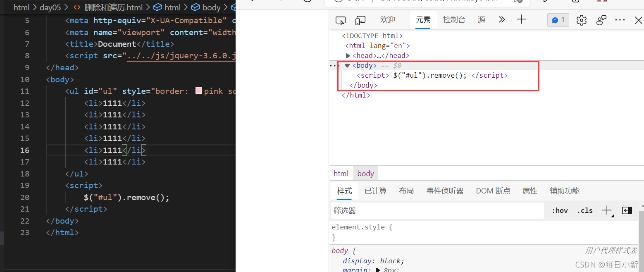This screenshot has width=644, height=272.
Task: Click the element.style rule block
Action: point(484,232)
